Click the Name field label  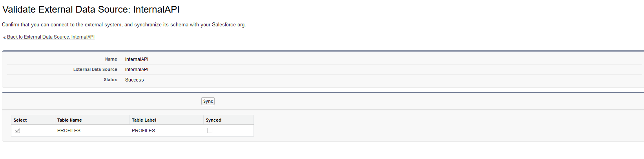click(111, 59)
